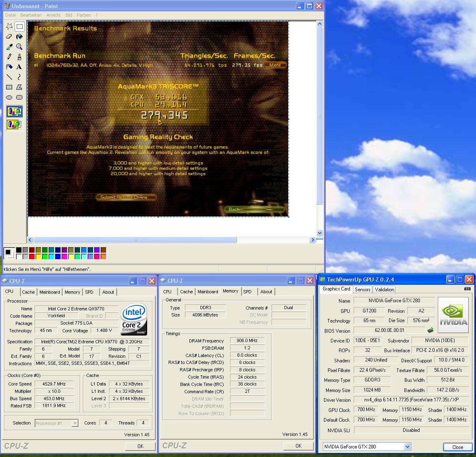Enable opaque selection mode in Paint
Image resolution: width=476 pixels, height=457 pixels.
pyautogui.click(x=15, y=112)
